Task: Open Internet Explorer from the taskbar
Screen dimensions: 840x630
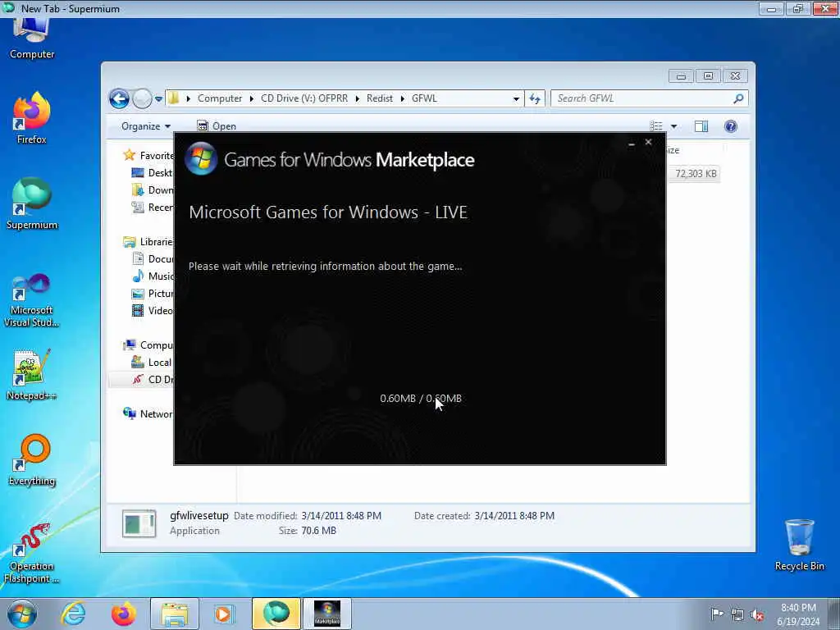Action: pos(73,614)
